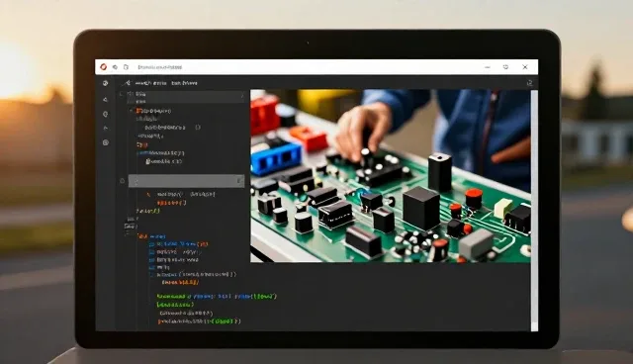Open the circuit board photo preview
This screenshot has width=633, height=364.
pos(391,176)
